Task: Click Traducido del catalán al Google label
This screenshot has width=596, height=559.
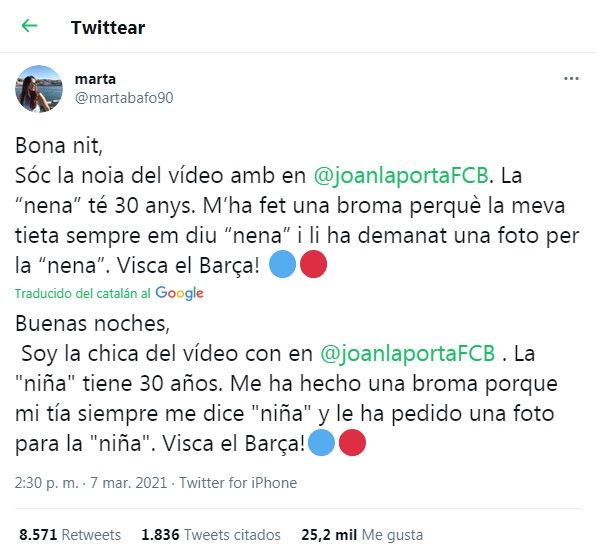Action: pos(109,293)
